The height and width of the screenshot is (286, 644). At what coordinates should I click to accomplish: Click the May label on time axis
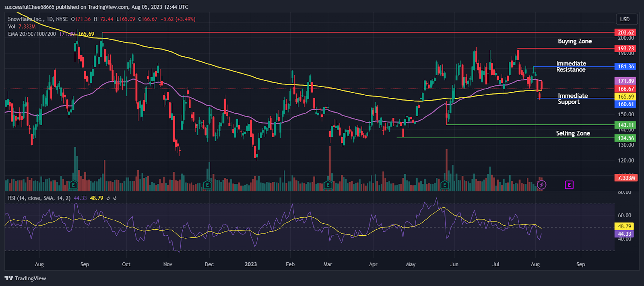pos(411,264)
